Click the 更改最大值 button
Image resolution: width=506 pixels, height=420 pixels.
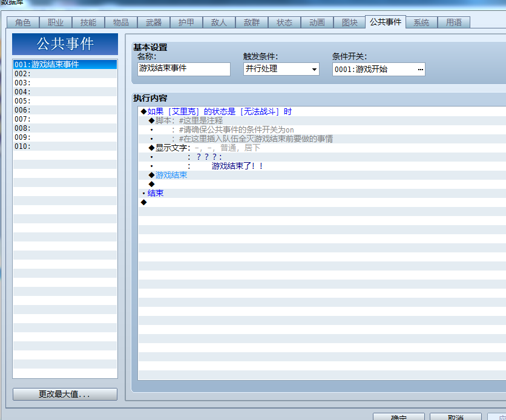pyautogui.click(x=65, y=394)
